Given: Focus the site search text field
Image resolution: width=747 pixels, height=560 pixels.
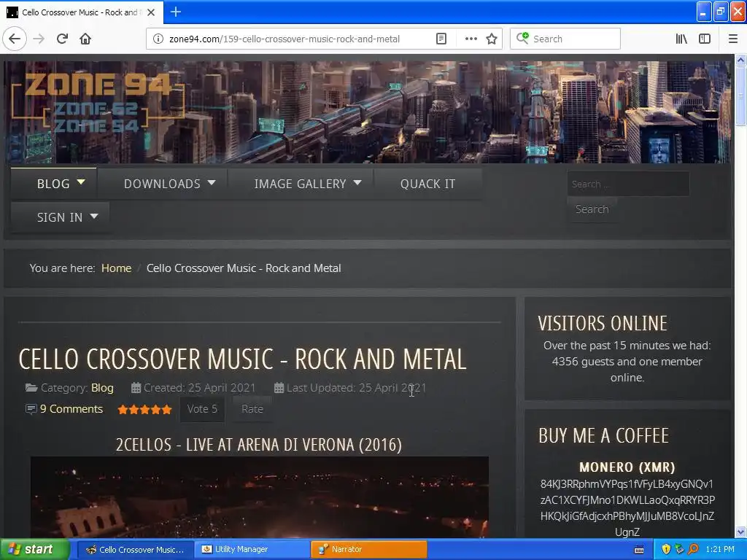Looking at the screenshot, I should click(x=628, y=184).
